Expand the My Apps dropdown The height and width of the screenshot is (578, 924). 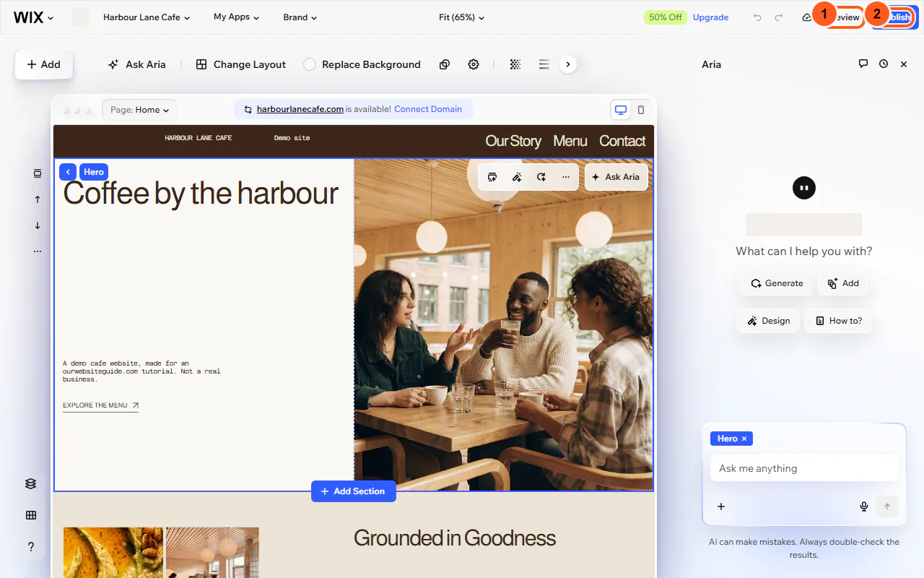coord(236,17)
